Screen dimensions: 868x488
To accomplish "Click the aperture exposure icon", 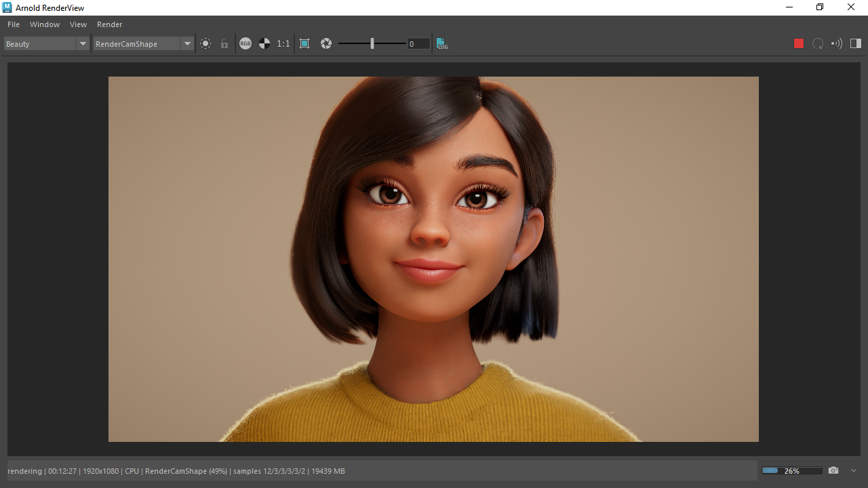I will tap(326, 43).
